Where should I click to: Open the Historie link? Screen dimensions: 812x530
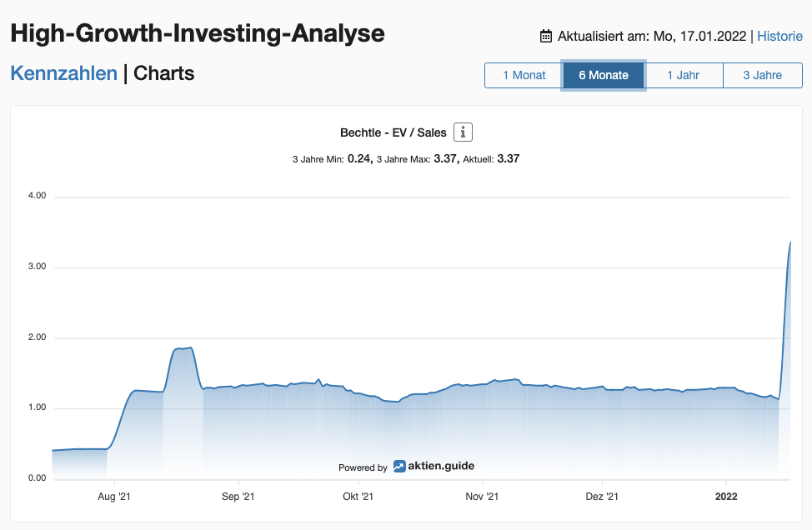779,36
